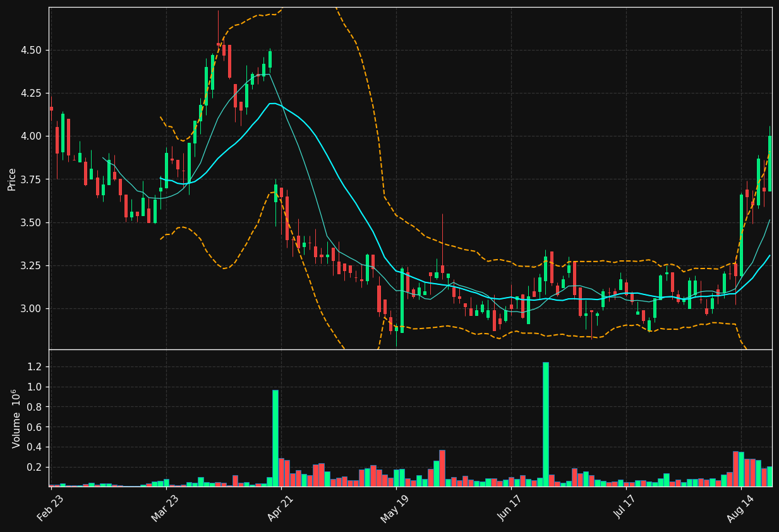Screen dimensions: 779x532
Task: Click the Mar 23 date label
Action: pos(165,508)
